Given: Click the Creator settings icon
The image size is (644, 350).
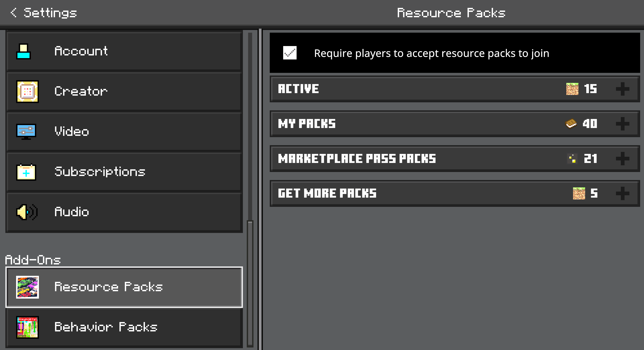Looking at the screenshot, I should 27,91.
